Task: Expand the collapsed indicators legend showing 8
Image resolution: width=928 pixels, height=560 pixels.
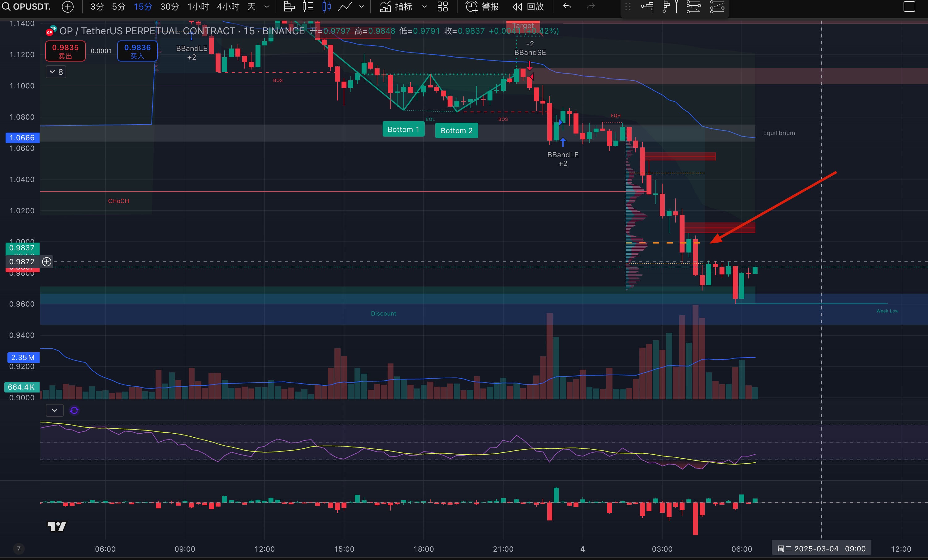Action: click(x=56, y=72)
